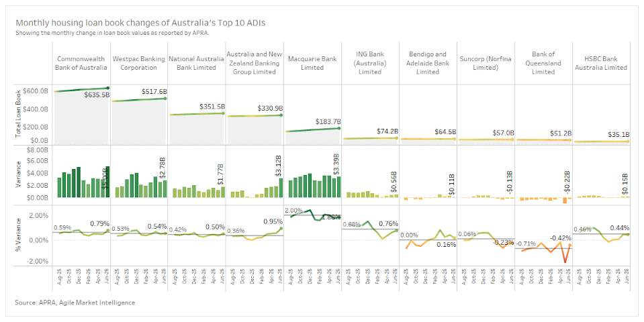Select the Bendigo and Adelaide Bank Limited header
644x322 pixels.
click(428, 63)
